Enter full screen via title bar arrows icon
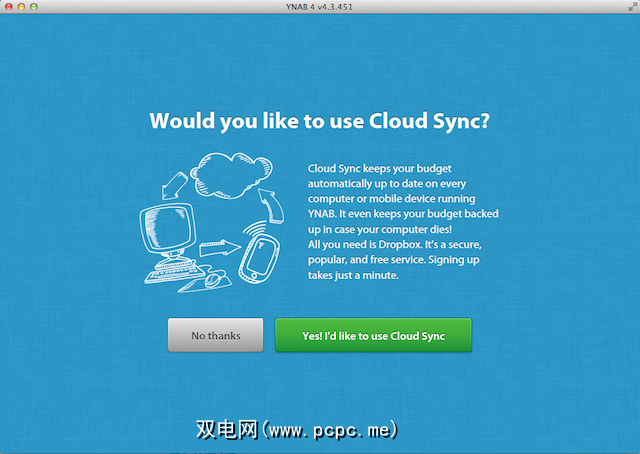Screen dimensions: 640x454 pyautogui.click(x=632, y=7)
